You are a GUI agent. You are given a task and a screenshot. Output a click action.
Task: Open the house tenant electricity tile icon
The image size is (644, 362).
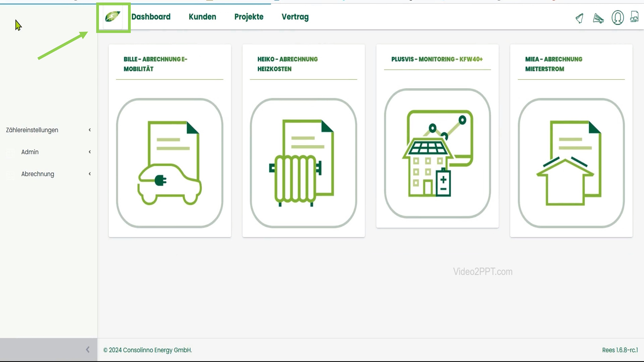[x=571, y=163]
